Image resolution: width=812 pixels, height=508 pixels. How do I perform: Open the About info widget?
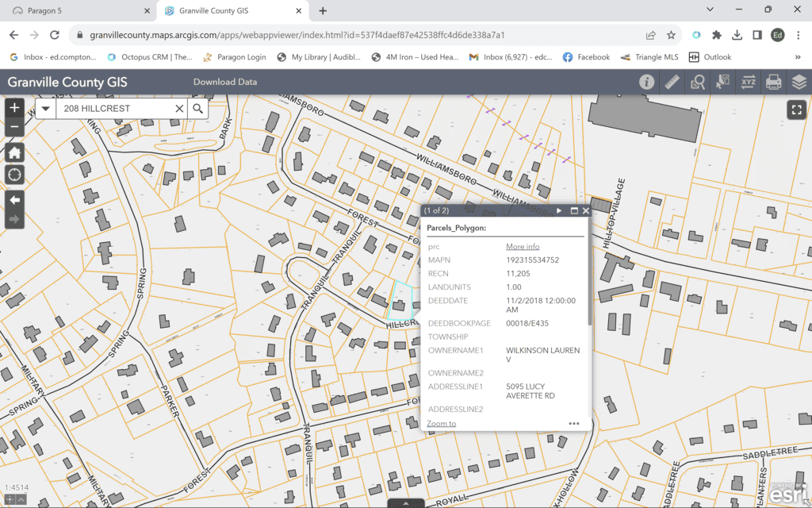(x=646, y=82)
